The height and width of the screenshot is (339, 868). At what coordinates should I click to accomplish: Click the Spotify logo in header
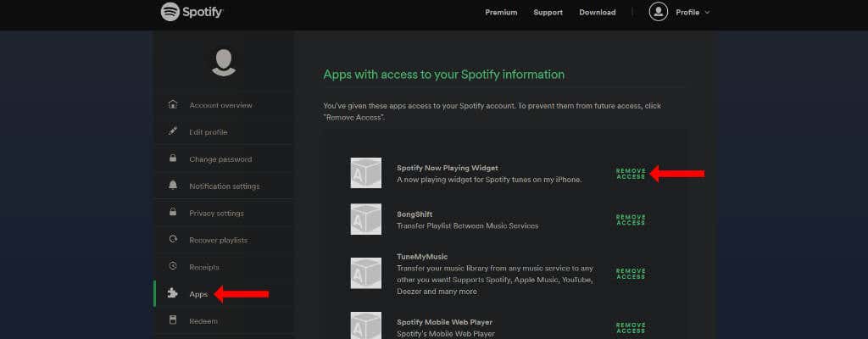(192, 12)
